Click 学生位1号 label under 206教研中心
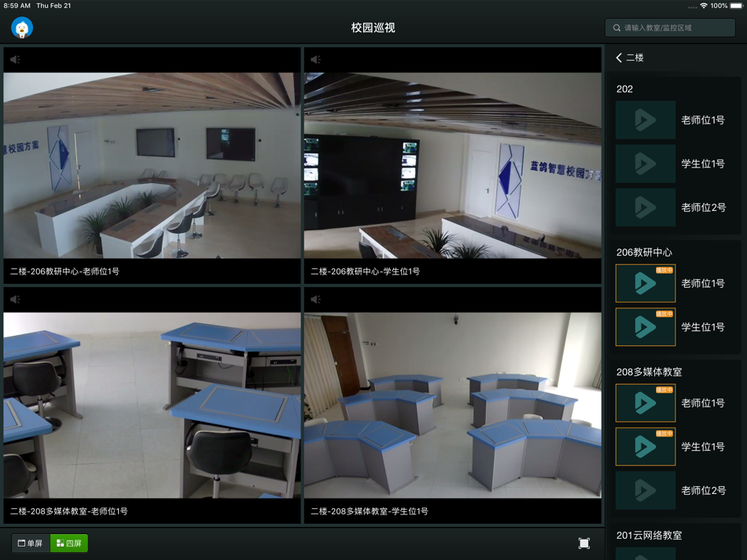Screen dimensions: 747x560 (703, 327)
